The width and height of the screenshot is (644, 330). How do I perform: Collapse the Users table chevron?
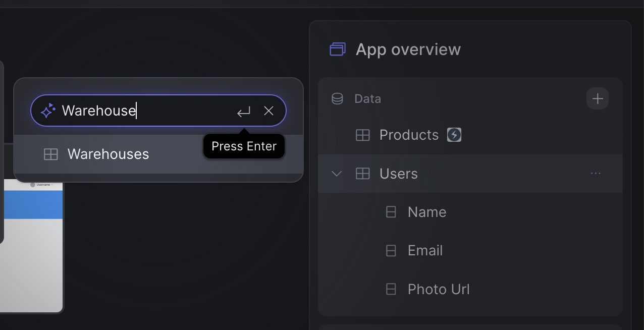[x=337, y=174]
